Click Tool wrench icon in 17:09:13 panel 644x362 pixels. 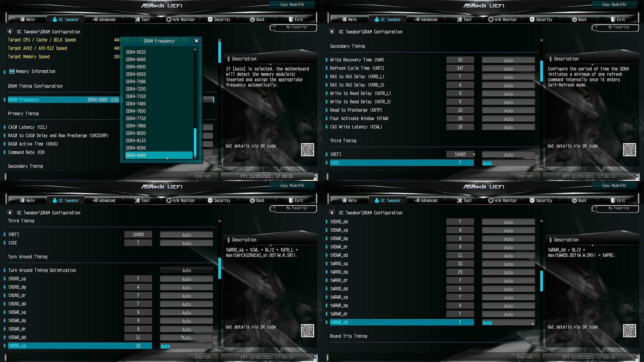tap(459, 19)
